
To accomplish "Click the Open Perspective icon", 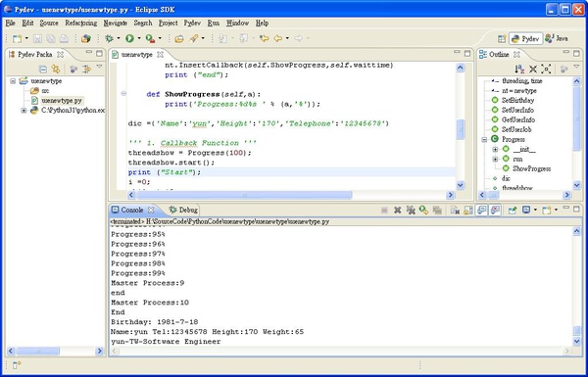I will [x=502, y=38].
